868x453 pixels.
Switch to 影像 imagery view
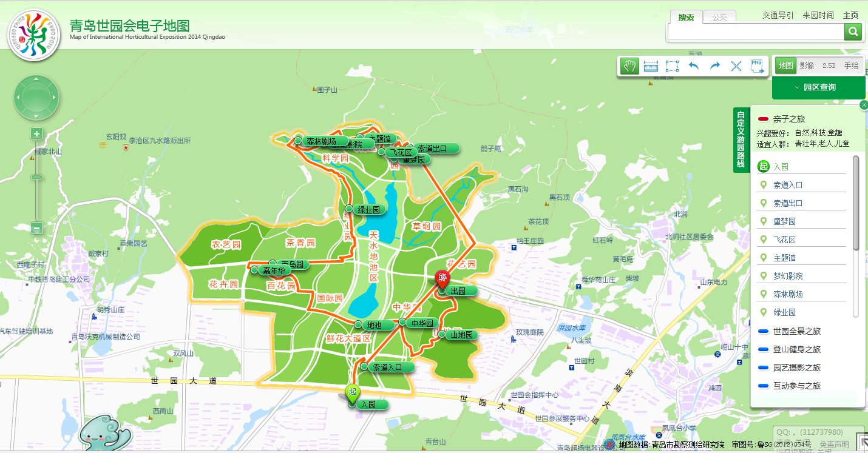(x=807, y=65)
